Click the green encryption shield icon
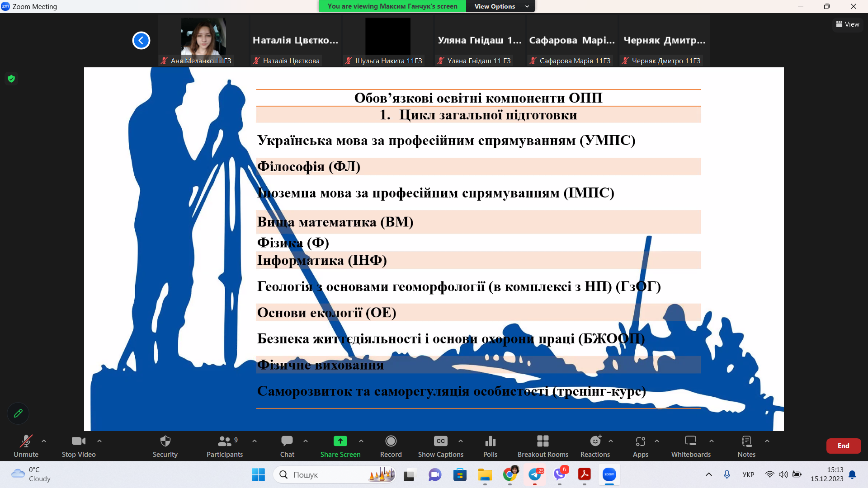The width and height of the screenshot is (868, 488). [11, 79]
